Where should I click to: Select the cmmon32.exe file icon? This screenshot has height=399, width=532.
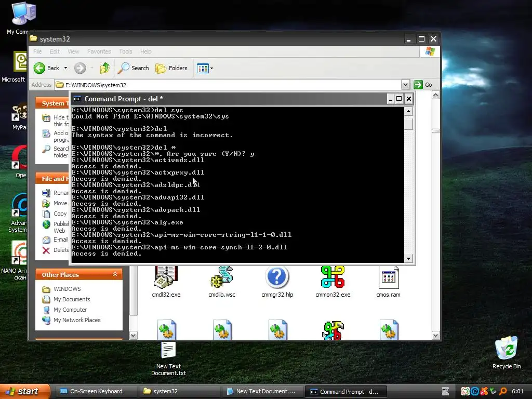pyautogui.click(x=333, y=277)
